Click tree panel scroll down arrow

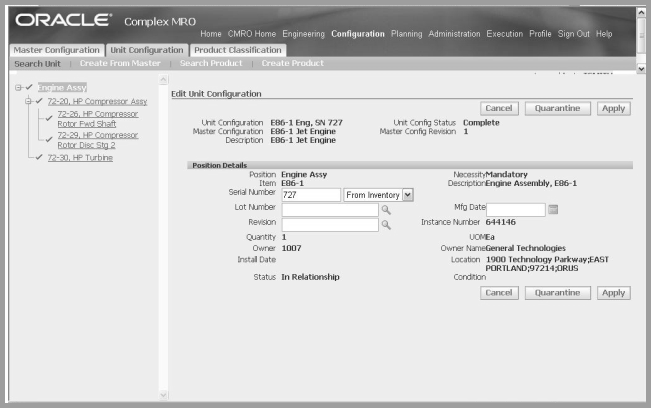tap(163, 395)
